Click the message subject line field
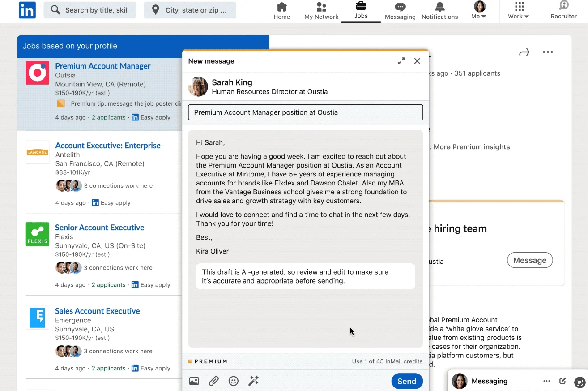 click(x=306, y=112)
